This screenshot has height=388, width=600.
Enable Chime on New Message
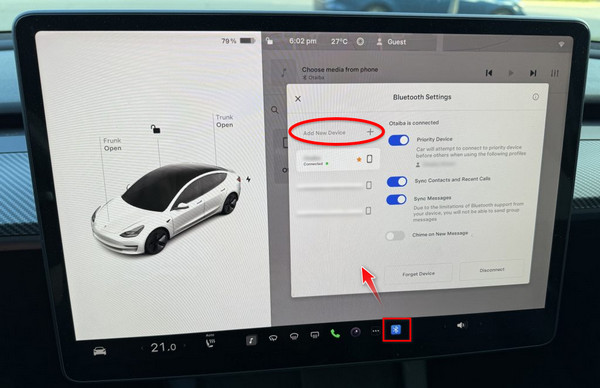click(395, 236)
